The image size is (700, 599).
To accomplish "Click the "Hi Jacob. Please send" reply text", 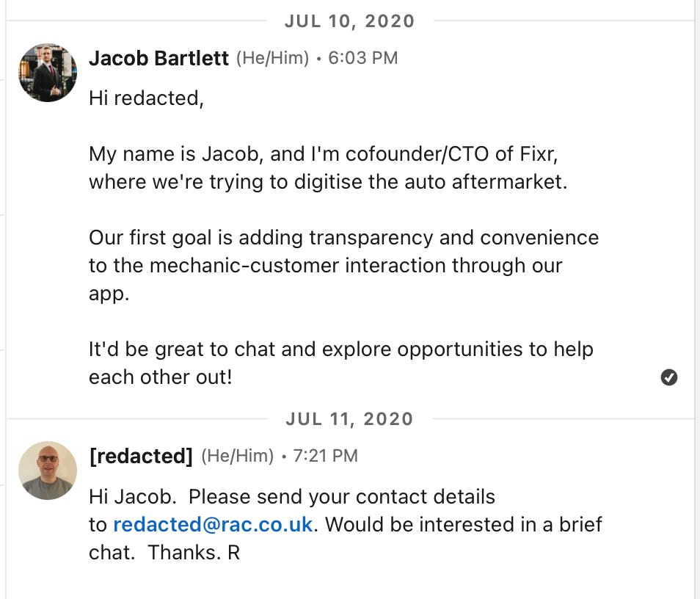I will tap(292, 497).
